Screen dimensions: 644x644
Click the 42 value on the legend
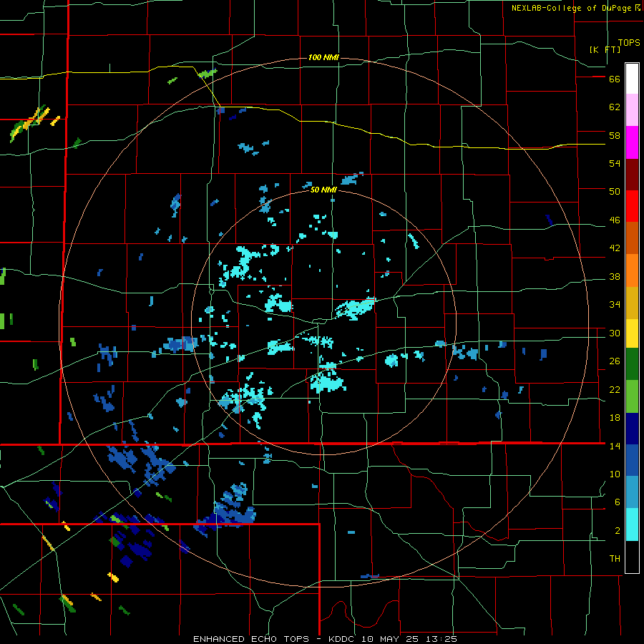tap(615, 248)
